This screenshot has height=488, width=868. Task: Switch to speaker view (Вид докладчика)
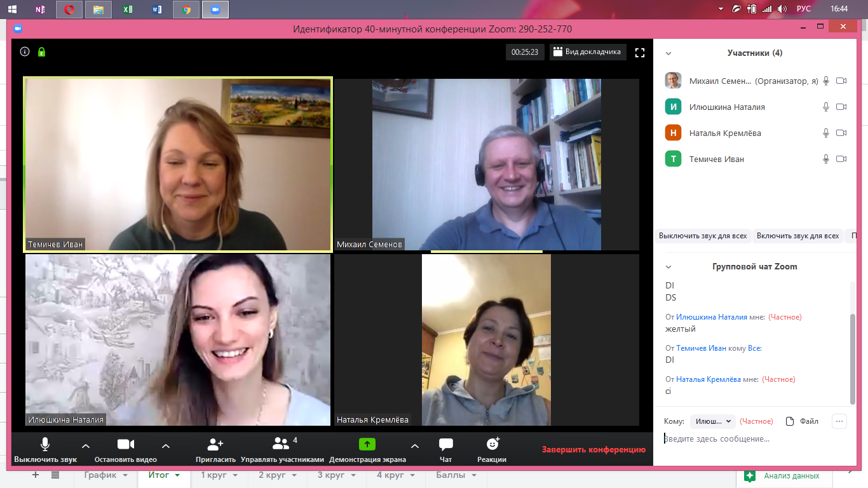(x=588, y=52)
